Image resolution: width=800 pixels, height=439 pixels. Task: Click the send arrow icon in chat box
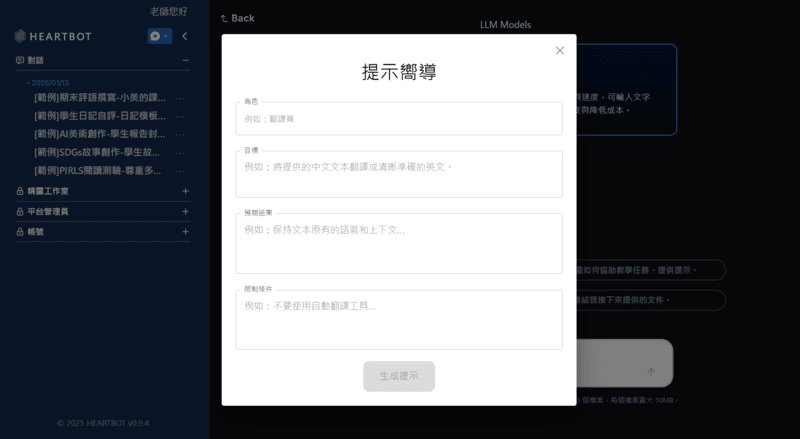coord(651,371)
